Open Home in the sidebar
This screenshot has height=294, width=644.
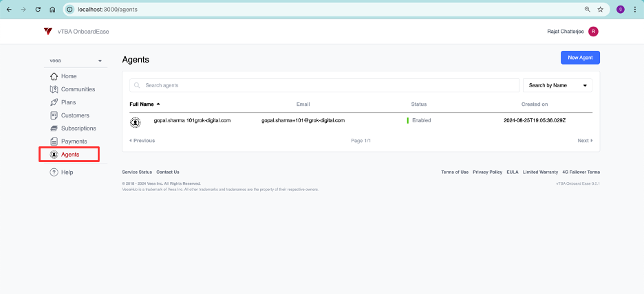click(x=69, y=76)
